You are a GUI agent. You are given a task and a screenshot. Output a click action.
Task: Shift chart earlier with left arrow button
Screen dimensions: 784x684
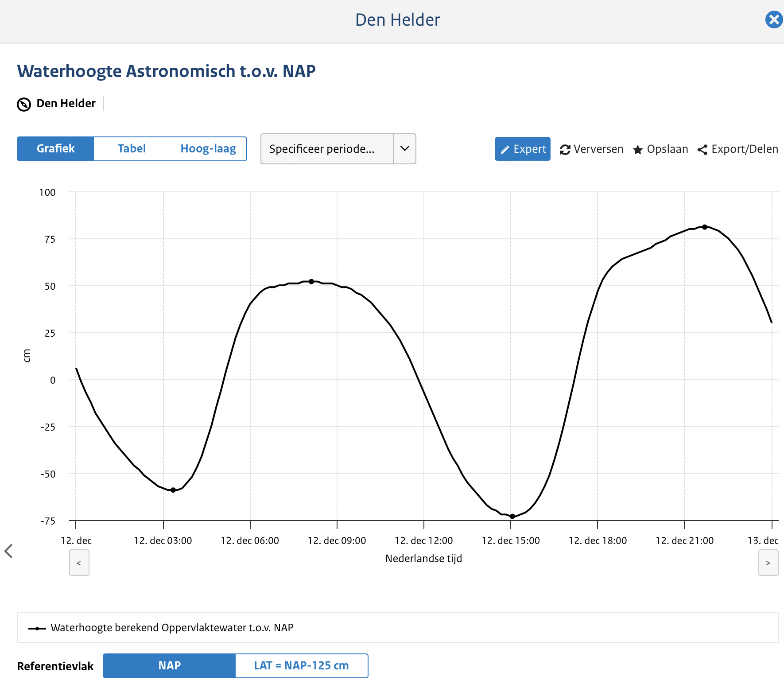click(79, 563)
